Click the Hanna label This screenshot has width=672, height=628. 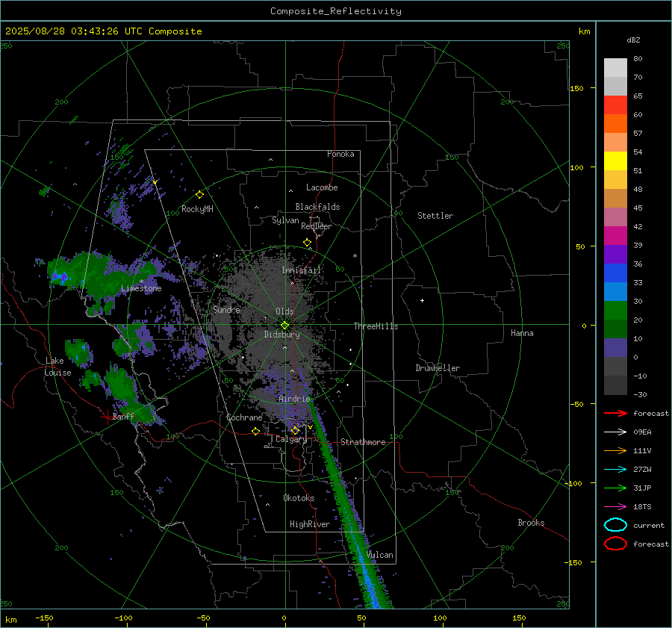(522, 333)
